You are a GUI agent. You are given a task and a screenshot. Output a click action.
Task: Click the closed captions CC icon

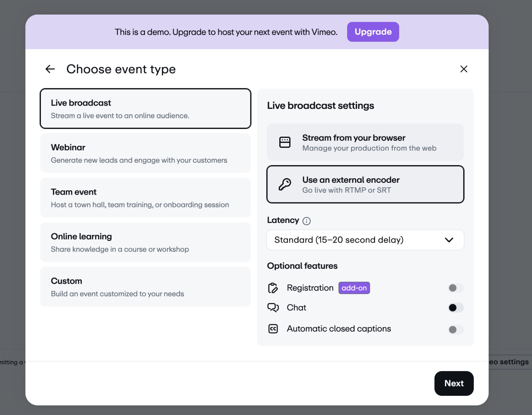(273, 329)
